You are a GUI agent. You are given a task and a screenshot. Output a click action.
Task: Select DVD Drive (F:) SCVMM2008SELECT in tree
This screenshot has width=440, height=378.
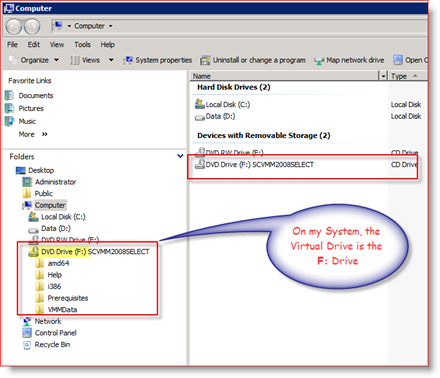(x=95, y=252)
